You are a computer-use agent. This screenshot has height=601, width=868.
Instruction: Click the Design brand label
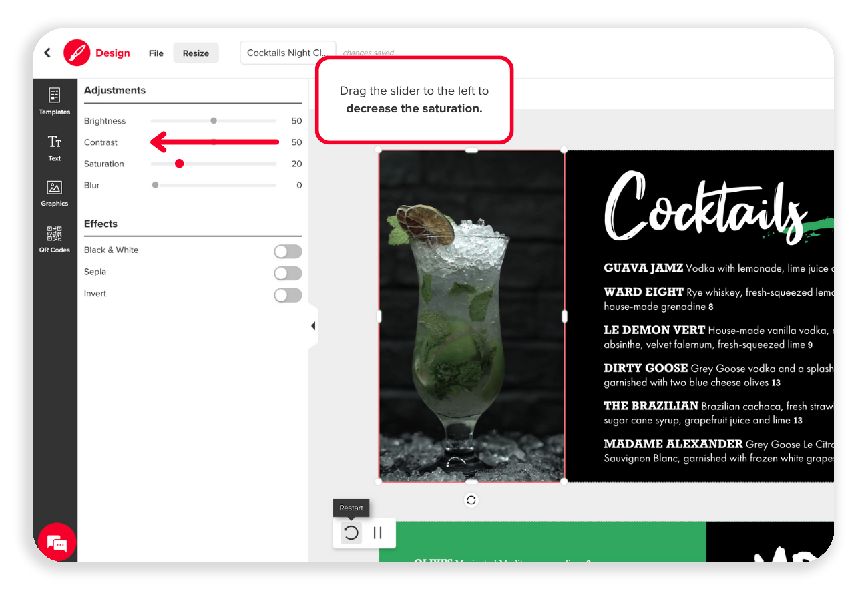[113, 53]
